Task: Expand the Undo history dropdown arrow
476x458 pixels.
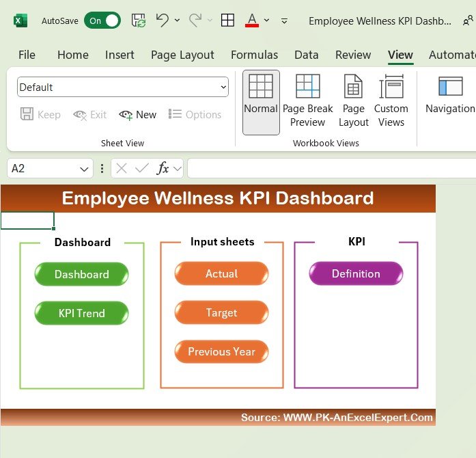Action: coord(177,21)
